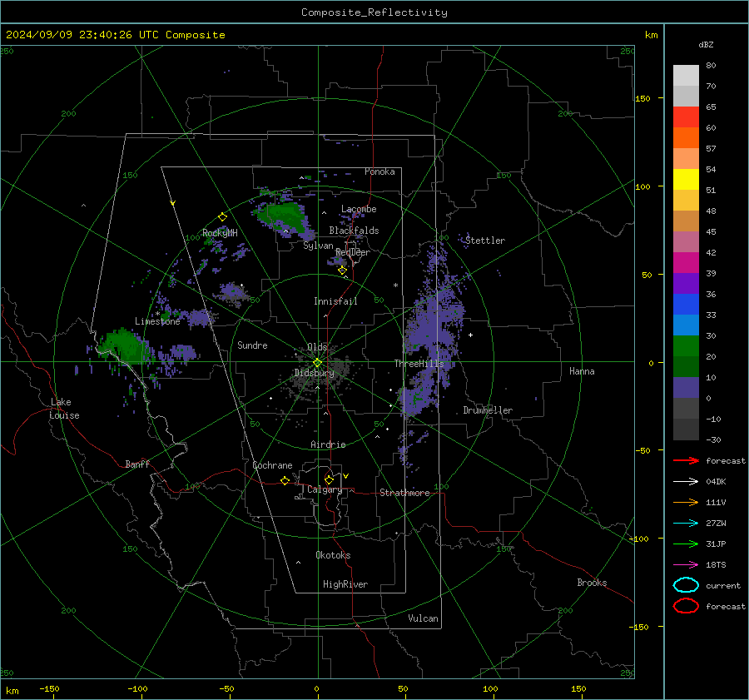Click the green echo cell below Limestone
Image resolution: width=749 pixels, height=700 pixels.
(123, 346)
